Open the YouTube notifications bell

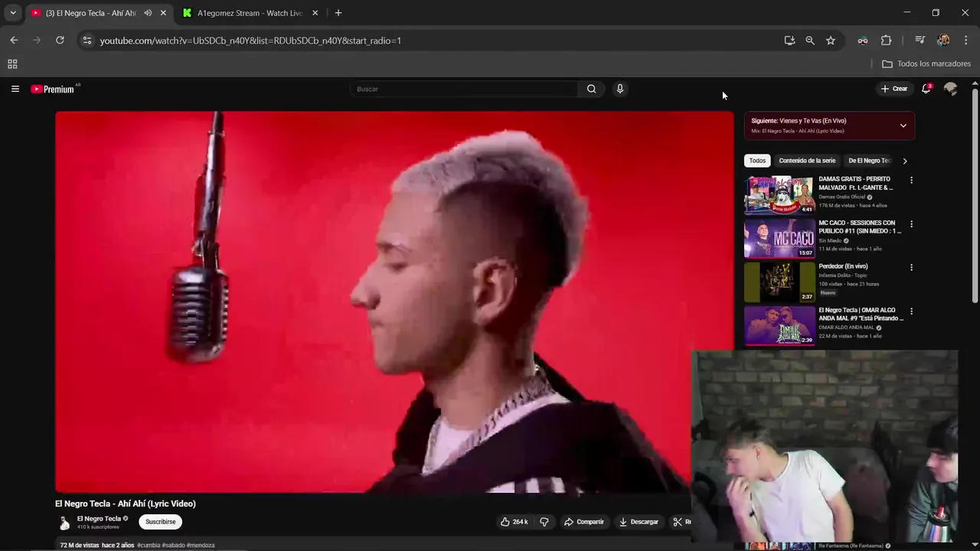[926, 89]
